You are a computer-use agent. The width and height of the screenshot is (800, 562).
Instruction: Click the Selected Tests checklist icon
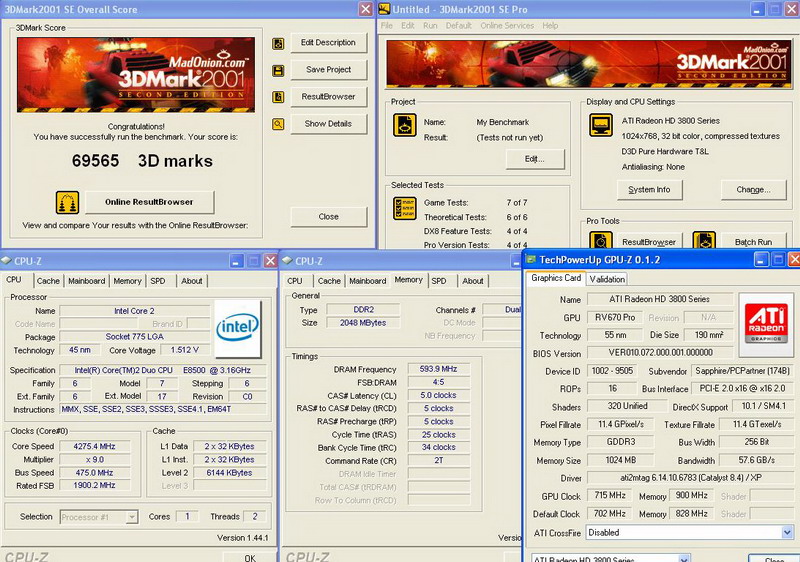click(x=405, y=208)
